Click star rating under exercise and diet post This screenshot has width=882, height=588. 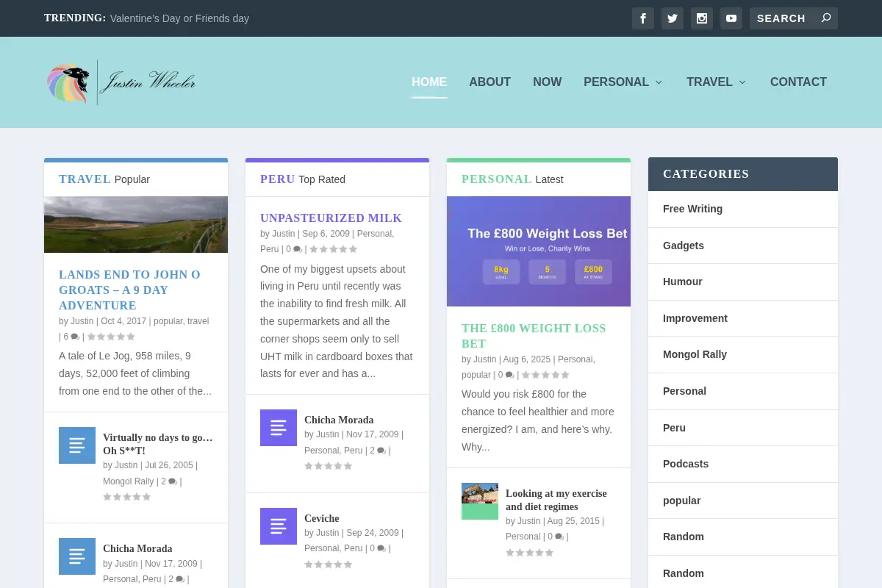tap(529, 553)
